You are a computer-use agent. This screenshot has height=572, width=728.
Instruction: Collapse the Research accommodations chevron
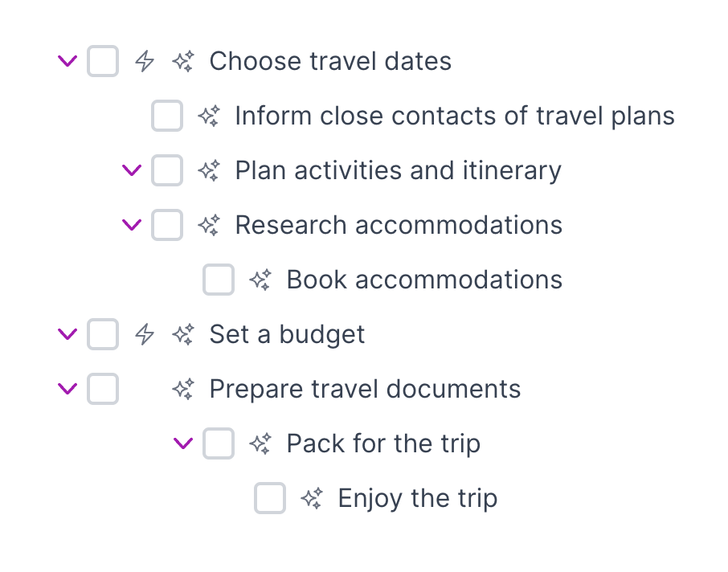pos(131,225)
